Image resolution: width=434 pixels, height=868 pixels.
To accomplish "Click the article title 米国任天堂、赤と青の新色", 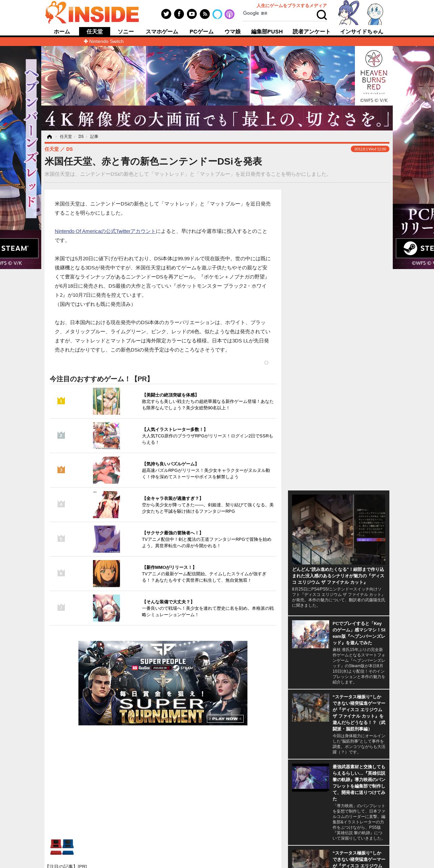I will (x=153, y=162).
